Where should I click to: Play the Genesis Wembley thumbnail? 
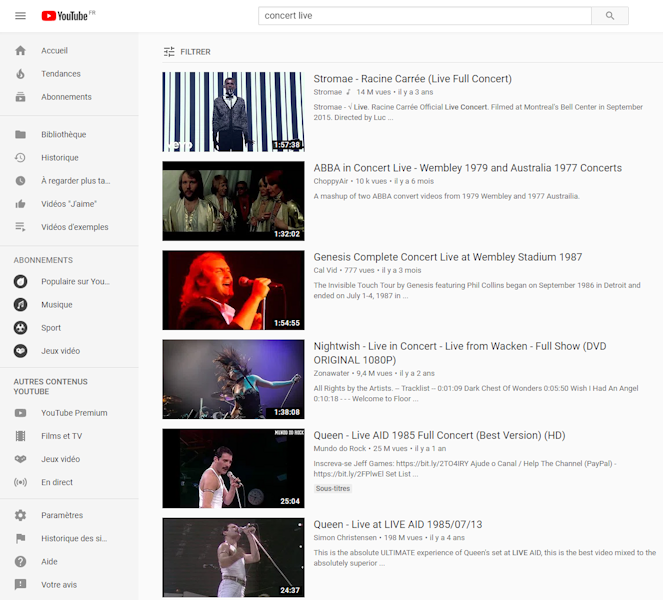tap(233, 290)
